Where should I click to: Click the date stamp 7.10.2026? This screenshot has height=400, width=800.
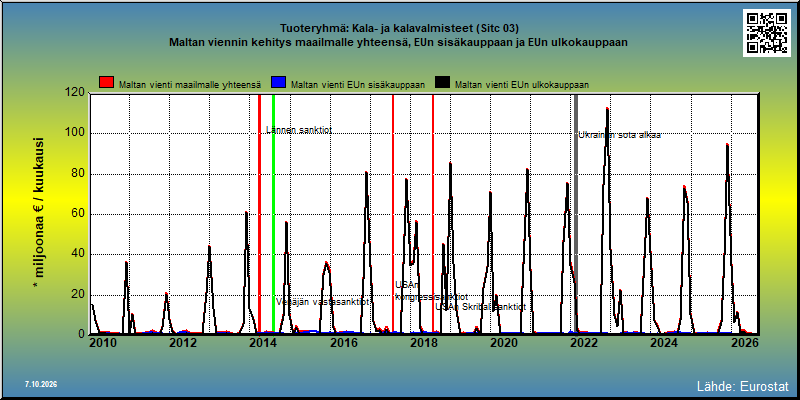pos(41,384)
